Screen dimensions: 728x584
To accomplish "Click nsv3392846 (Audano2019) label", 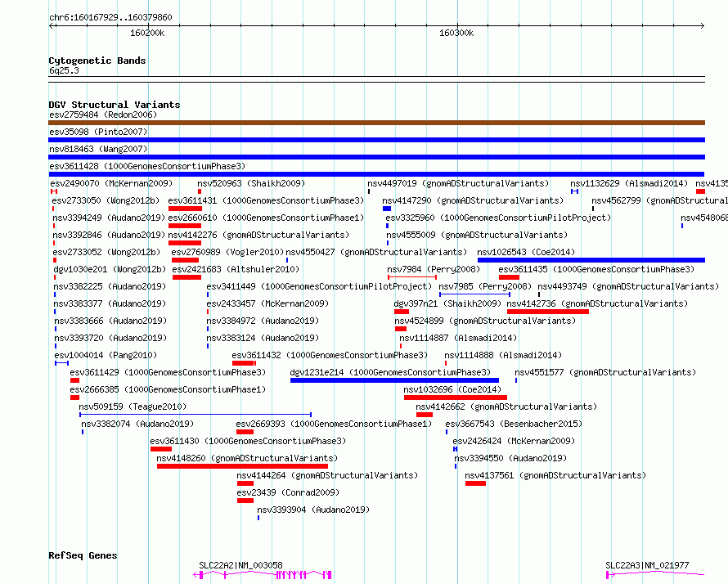I will point(109,235).
